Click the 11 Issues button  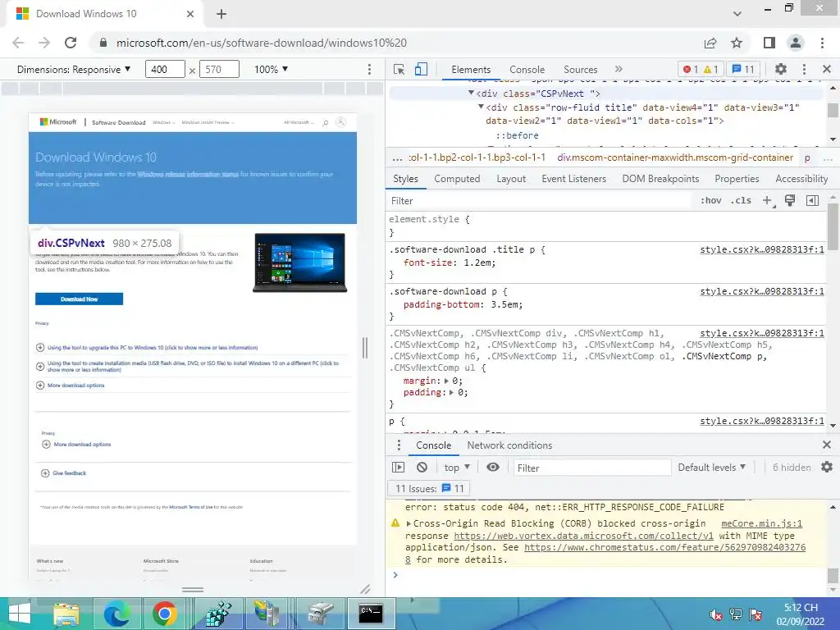click(x=428, y=489)
